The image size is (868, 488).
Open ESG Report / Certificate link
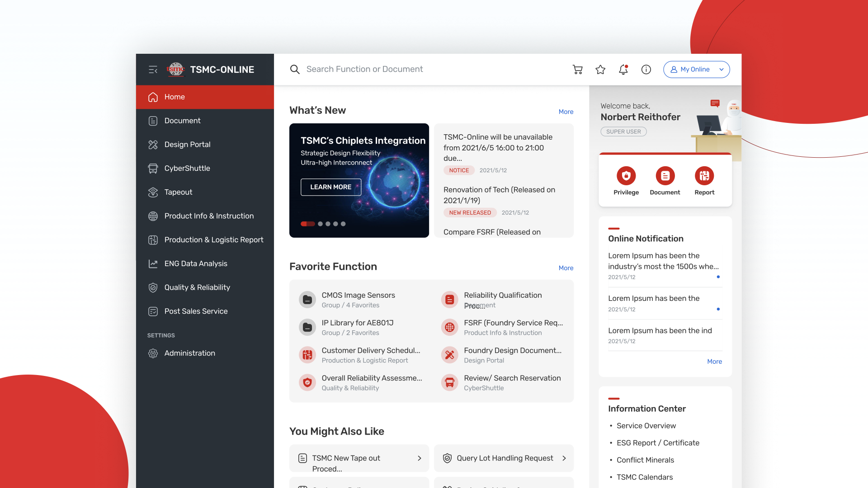coord(658,443)
